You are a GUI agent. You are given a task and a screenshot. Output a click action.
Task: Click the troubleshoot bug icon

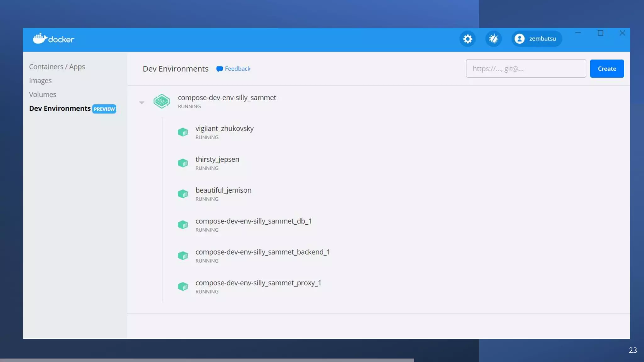pos(493,39)
